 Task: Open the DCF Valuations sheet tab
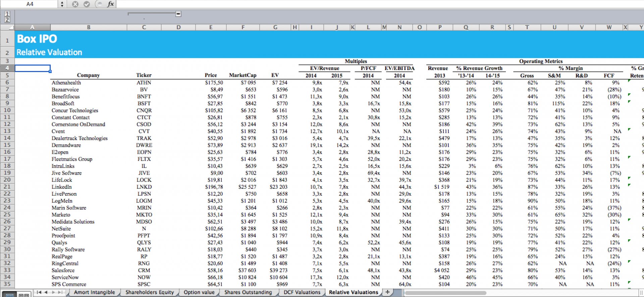pyautogui.click(x=302, y=292)
